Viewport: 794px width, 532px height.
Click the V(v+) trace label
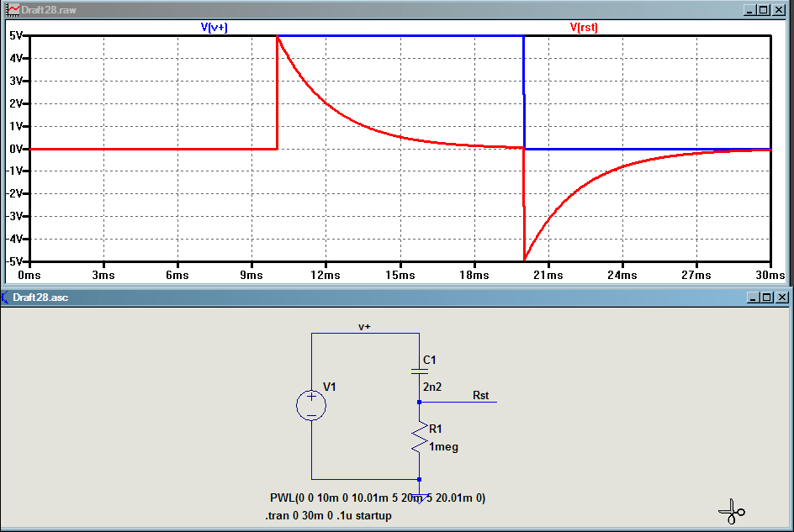pyautogui.click(x=214, y=28)
